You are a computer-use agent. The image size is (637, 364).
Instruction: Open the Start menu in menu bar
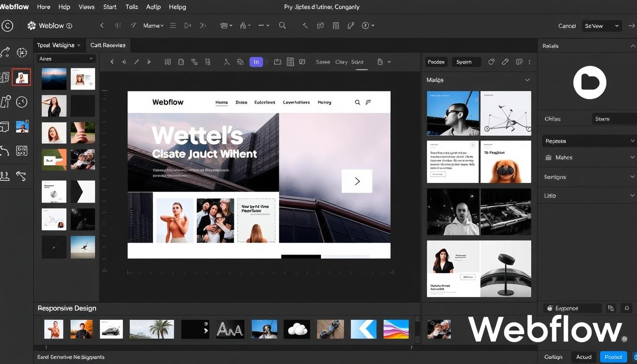(109, 7)
